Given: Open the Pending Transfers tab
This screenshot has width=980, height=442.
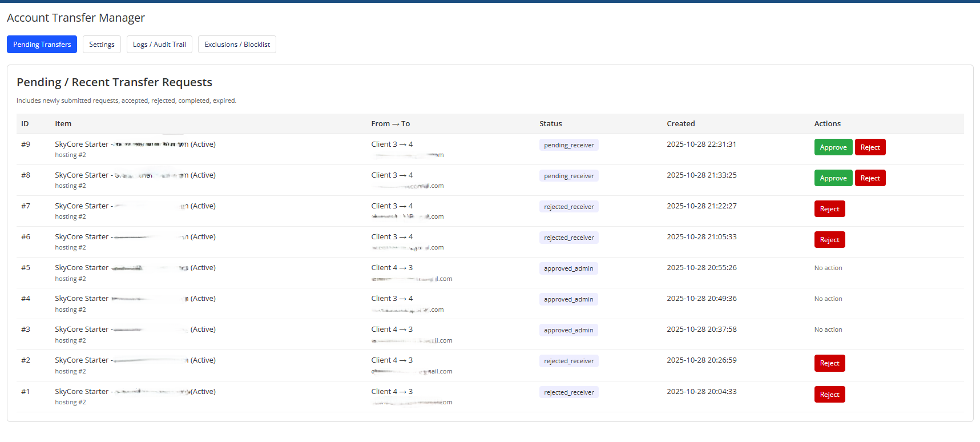Looking at the screenshot, I should 42,45.
